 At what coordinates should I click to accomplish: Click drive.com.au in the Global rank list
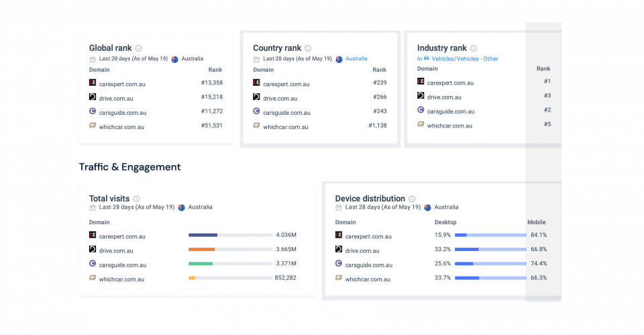pyautogui.click(x=116, y=99)
